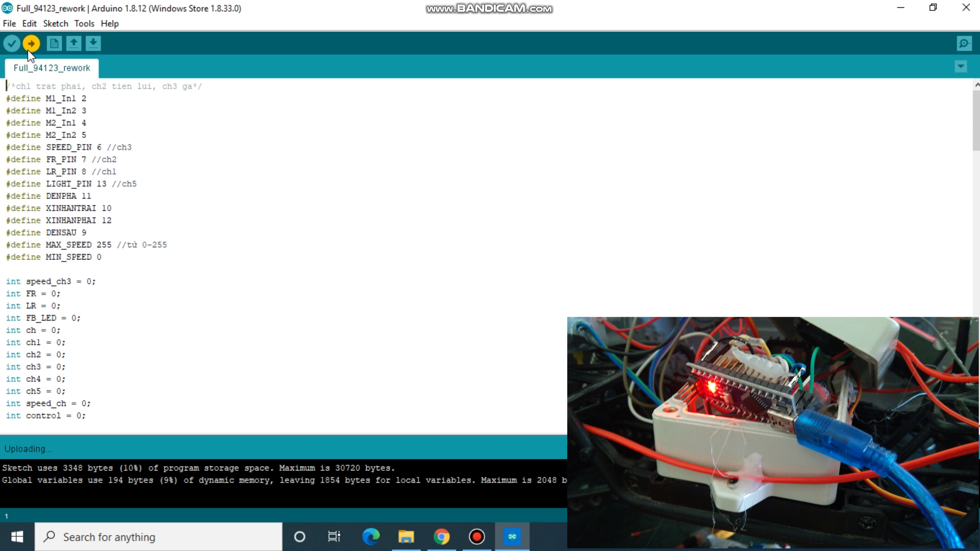Image resolution: width=980 pixels, height=551 pixels.
Task: Switch to Bandicam recorder taskbar icon
Action: pyautogui.click(x=477, y=536)
